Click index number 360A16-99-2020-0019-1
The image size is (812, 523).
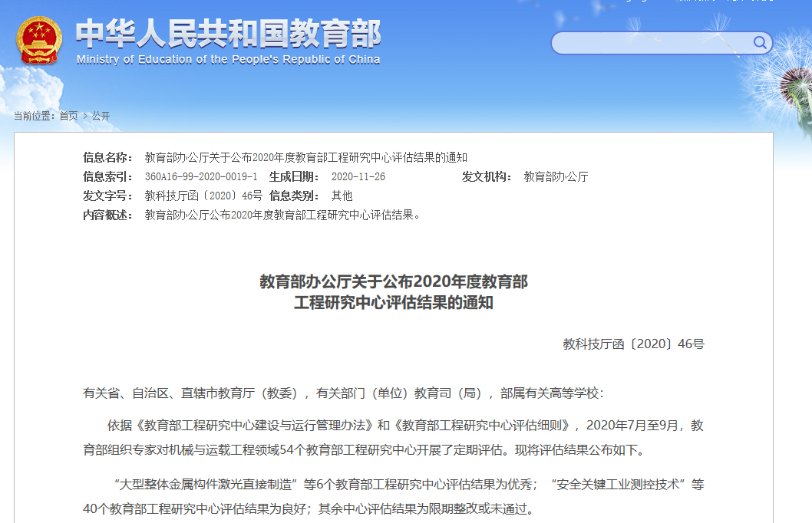tap(201, 176)
